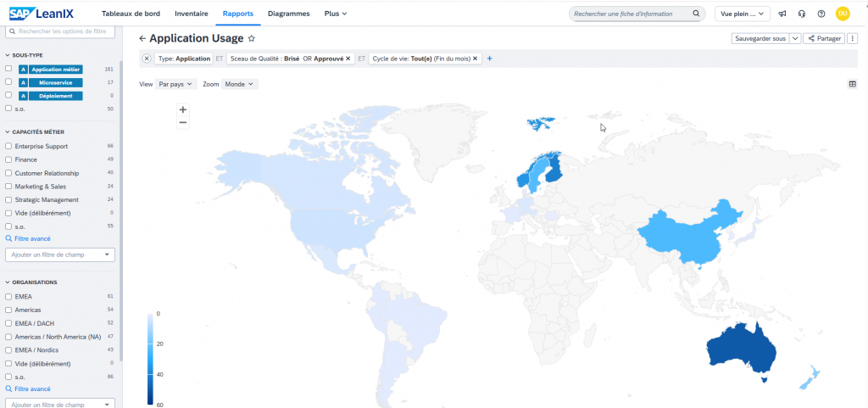Tick the EMEA organisation checkbox

point(8,297)
